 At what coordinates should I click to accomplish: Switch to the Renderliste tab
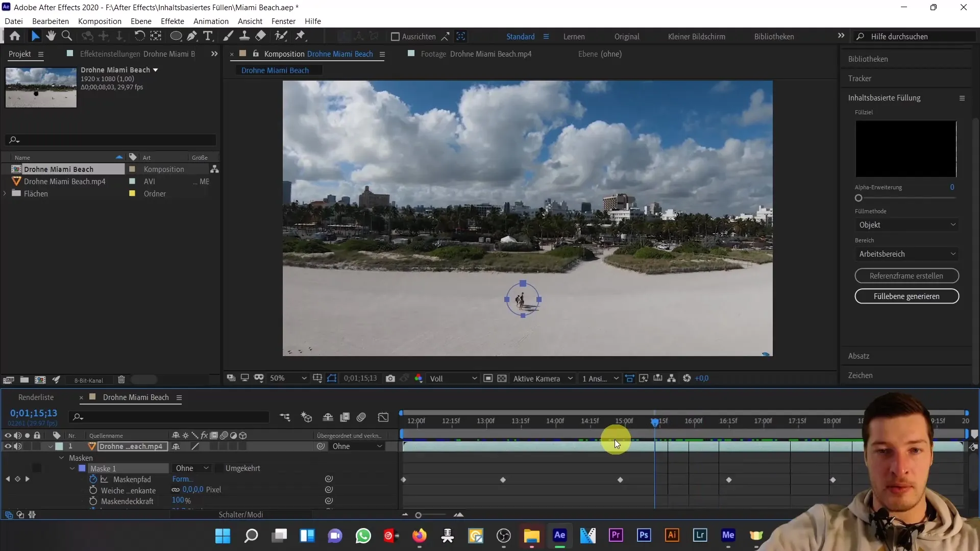pyautogui.click(x=36, y=397)
